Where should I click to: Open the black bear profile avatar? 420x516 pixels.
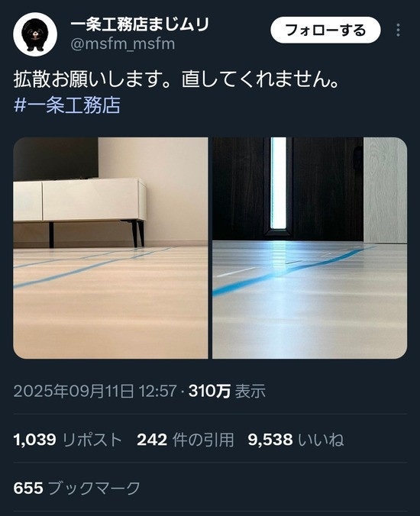click(x=35, y=34)
